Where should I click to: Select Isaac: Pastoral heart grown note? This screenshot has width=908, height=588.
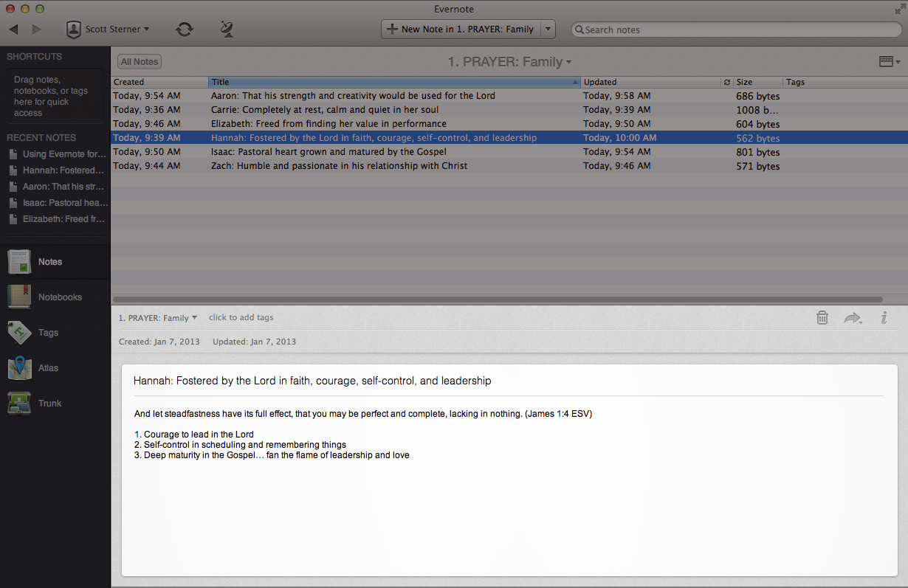pyautogui.click(x=509, y=152)
